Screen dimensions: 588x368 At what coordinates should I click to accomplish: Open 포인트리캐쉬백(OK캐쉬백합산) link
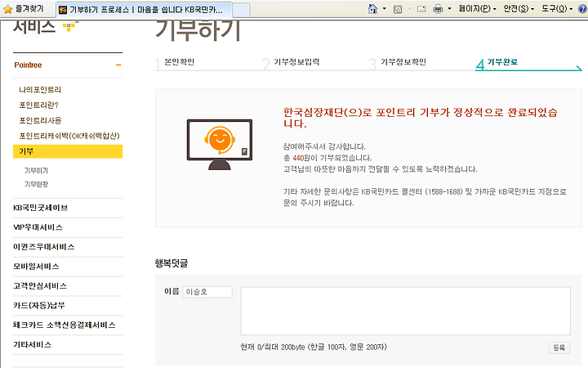pyautogui.click(x=69, y=136)
